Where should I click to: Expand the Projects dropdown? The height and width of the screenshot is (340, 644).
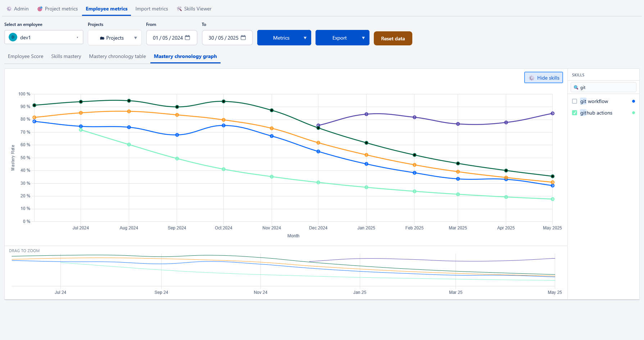click(x=115, y=38)
